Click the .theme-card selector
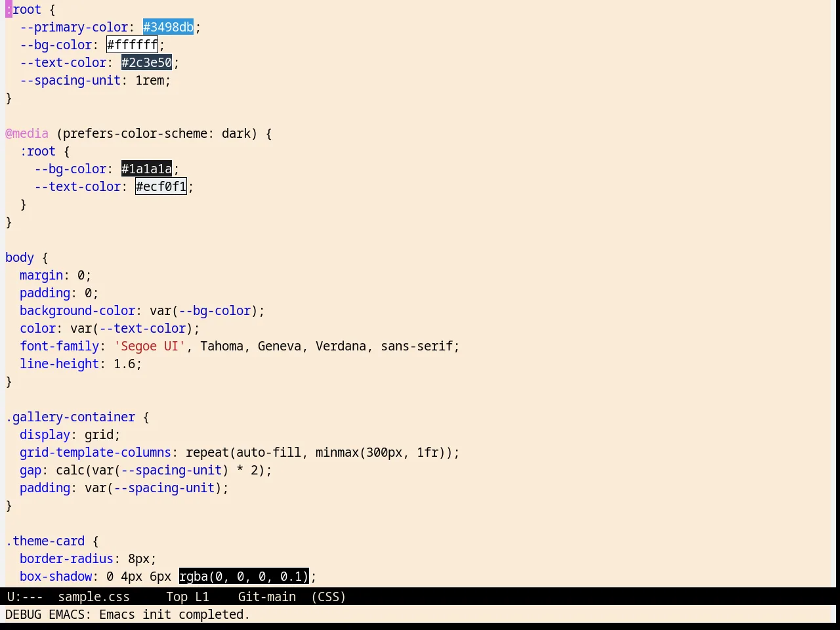Screen dimensions: 840x630 point(45,541)
